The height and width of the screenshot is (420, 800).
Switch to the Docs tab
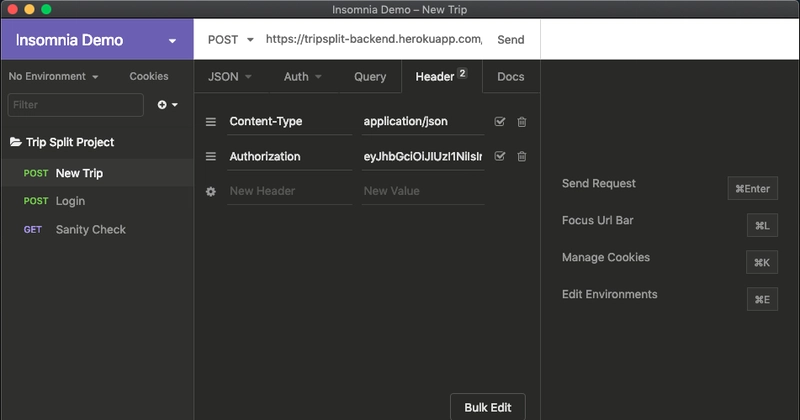tap(511, 77)
